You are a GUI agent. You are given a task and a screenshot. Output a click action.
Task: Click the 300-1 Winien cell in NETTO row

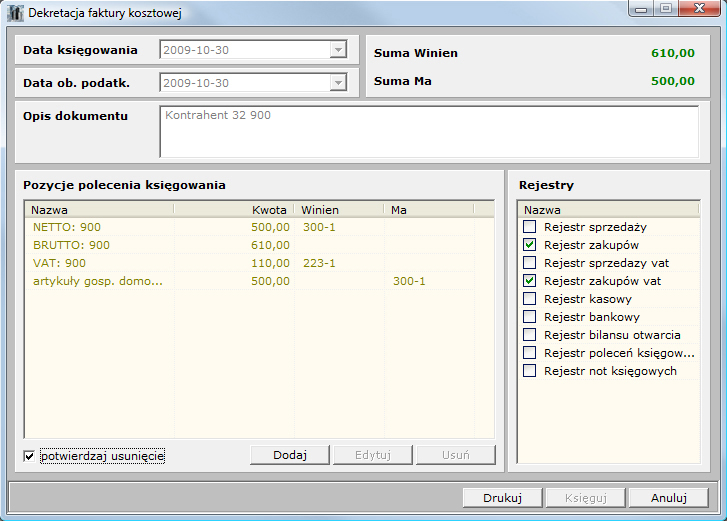[319, 227]
